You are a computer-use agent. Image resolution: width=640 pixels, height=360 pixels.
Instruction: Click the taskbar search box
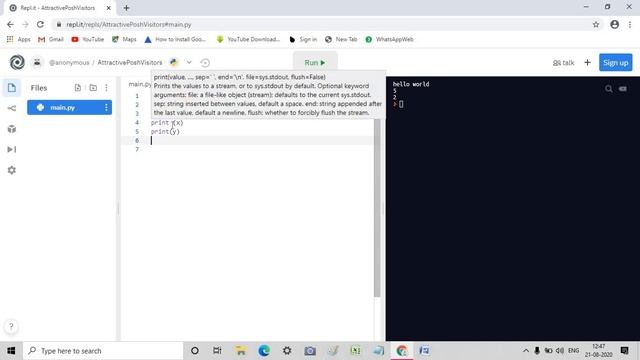[x=102, y=351]
